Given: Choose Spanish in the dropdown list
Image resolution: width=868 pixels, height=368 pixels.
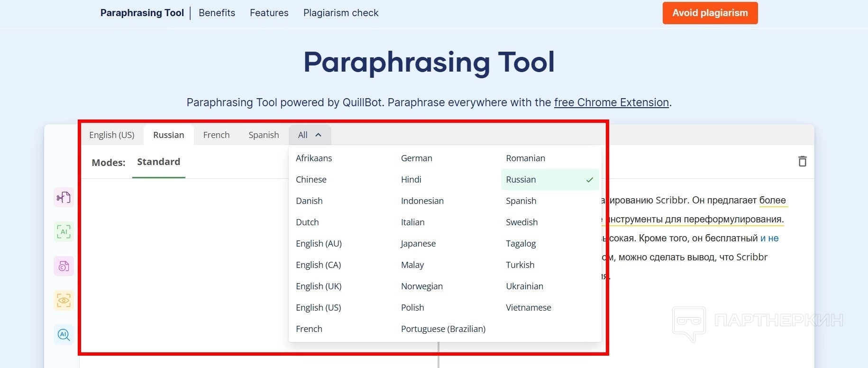Looking at the screenshot, I should click(x=521, y=201).
